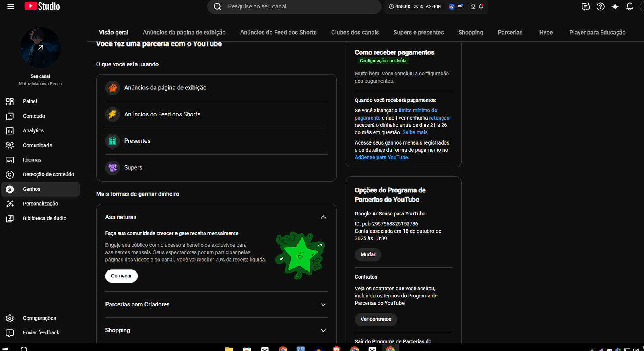Click the 'O que você está usando' heading

pyautogui.click(x=127, y=64)
